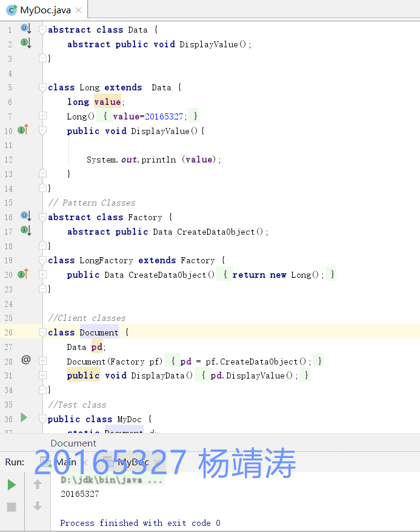Click 'LongFactory' class name on line 19
The height and width of the screenshot is (532, 420).
(106, 260)
